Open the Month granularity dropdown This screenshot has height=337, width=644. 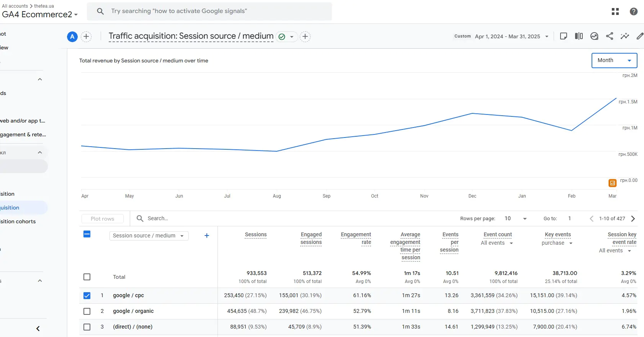point(614,61)
